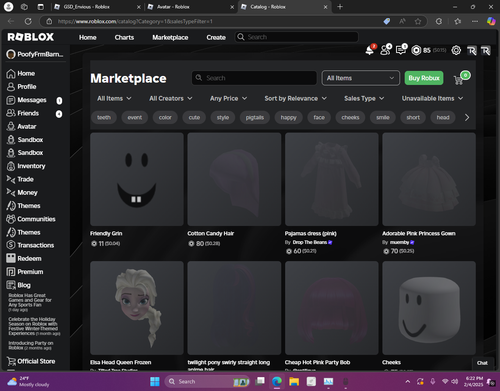Go to Charts in the top navigation
The image size is (500, 391).
(124, 37)
